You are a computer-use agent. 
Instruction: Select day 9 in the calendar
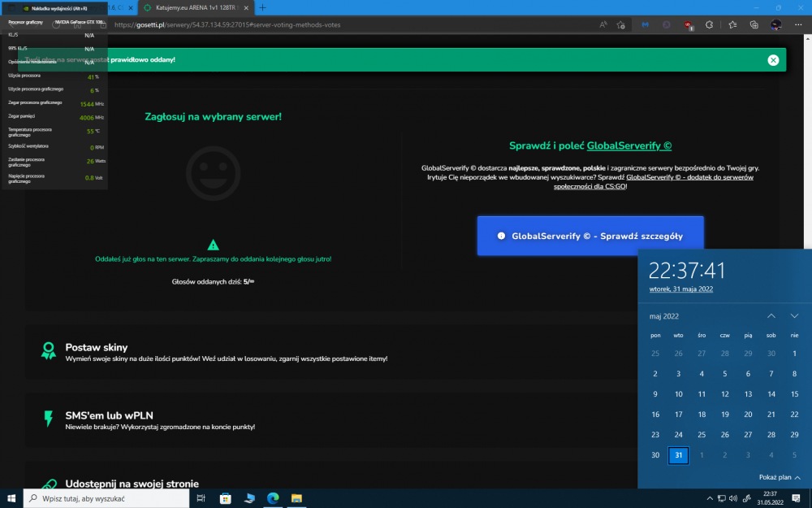655,394
